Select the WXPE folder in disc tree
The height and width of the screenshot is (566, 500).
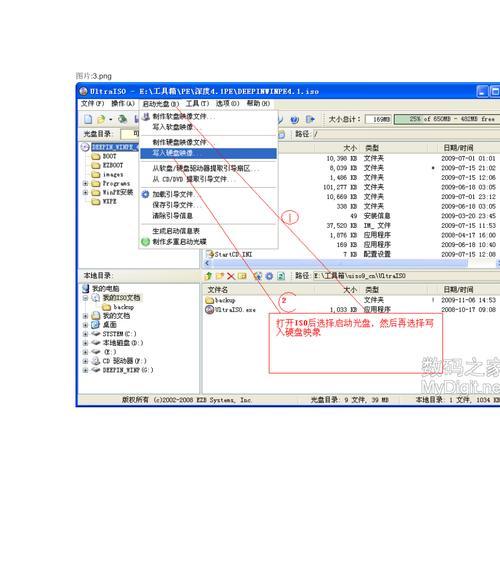104,201
